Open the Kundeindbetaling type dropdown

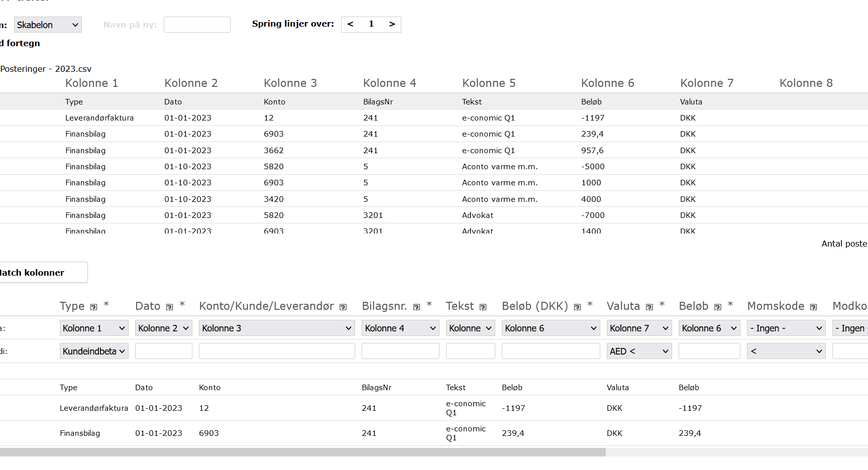tap(94, 351)
